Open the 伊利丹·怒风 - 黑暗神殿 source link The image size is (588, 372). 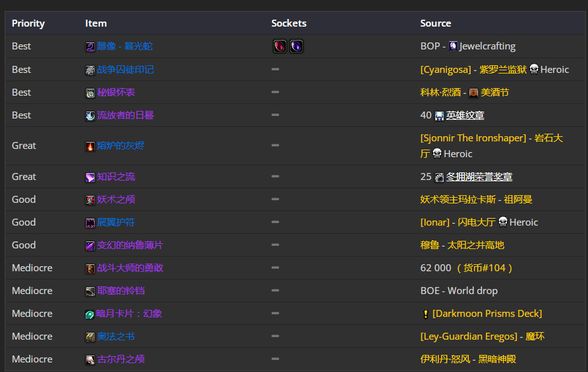[x=468, y=359]
